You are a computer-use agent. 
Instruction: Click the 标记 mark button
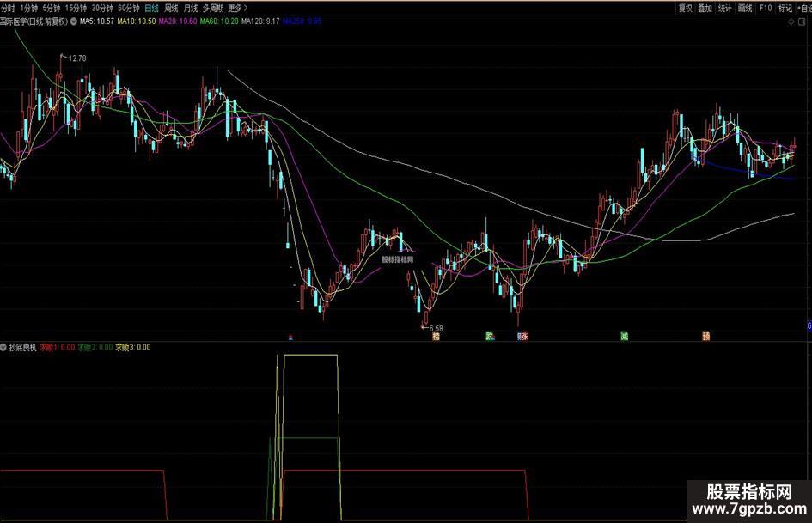785,9
